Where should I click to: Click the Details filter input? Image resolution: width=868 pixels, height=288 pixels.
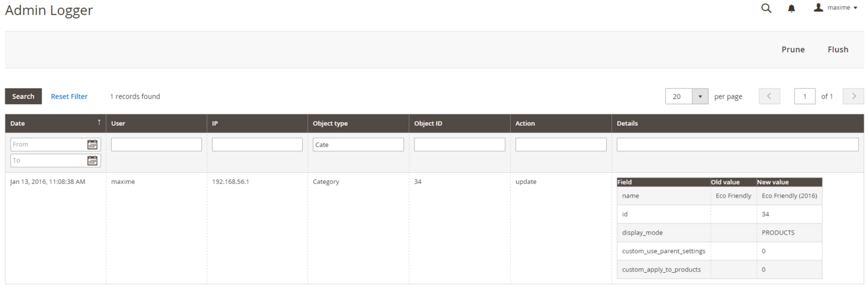(x=737, y=144)
